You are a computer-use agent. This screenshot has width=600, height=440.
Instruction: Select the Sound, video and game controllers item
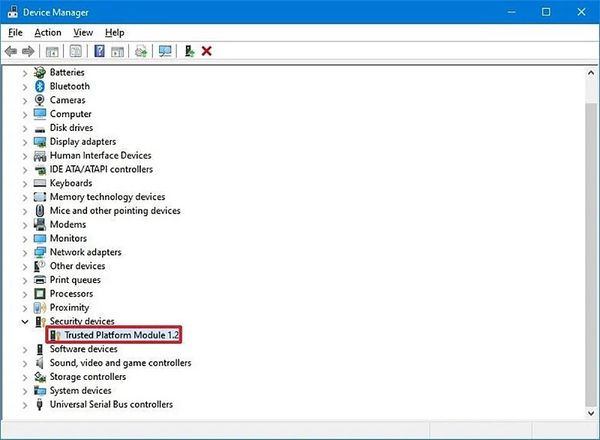(120, 363)
